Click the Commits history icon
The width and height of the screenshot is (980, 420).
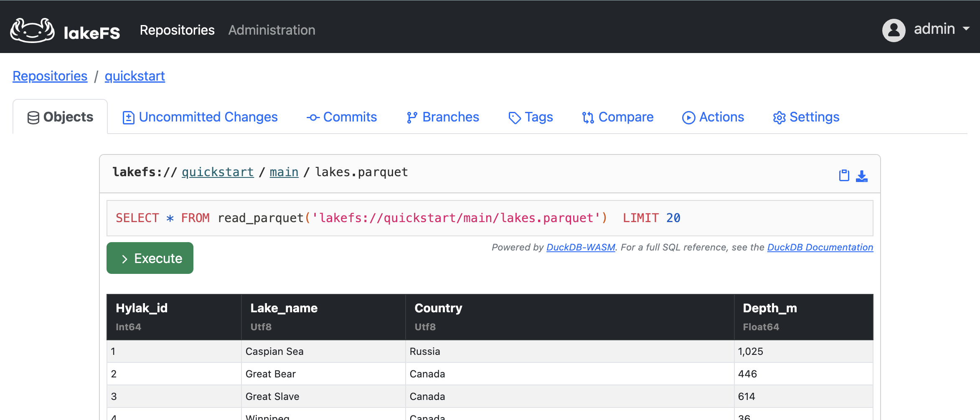(313, 117)
